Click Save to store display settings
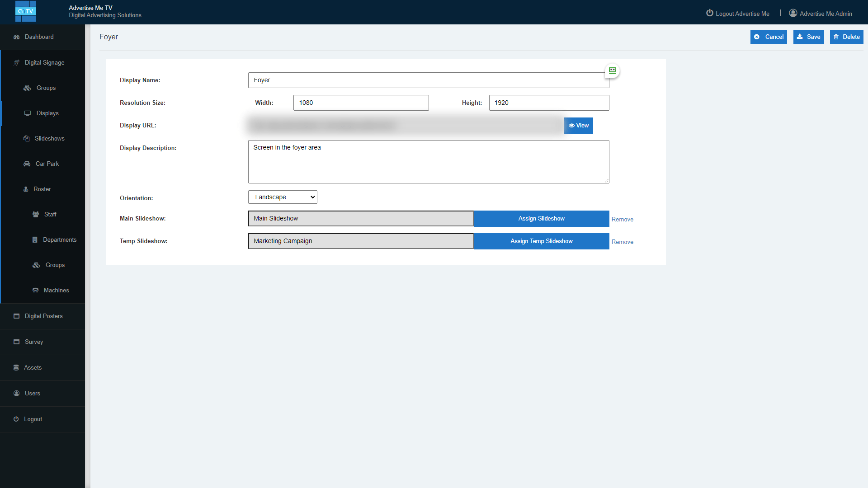Screen dimensions: 868x488 [x=808, y=37]
